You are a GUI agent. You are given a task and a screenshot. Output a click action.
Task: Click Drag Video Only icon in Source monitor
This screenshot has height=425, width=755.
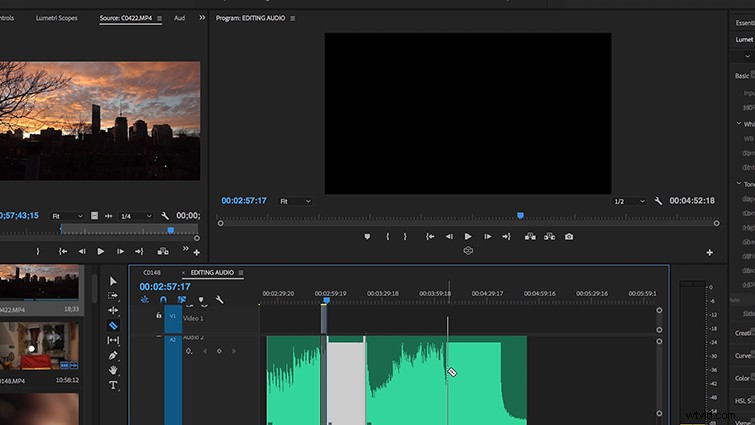pos(94,216)
